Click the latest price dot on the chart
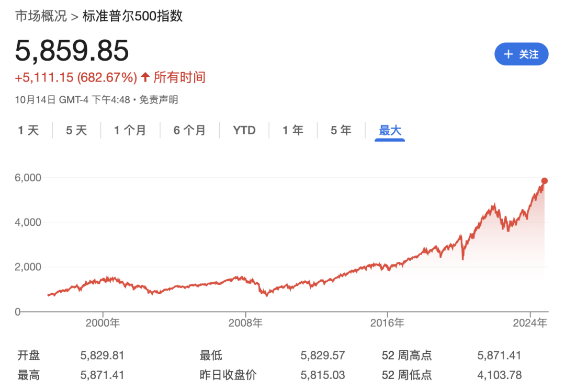Screen dimensions: 565x392 point(544,180)
